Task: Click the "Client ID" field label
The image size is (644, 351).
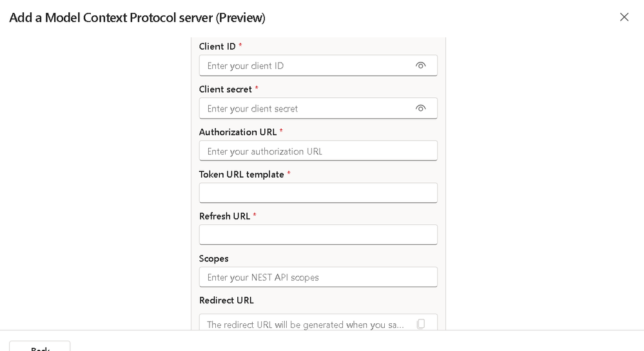Action: coord(217,46)
